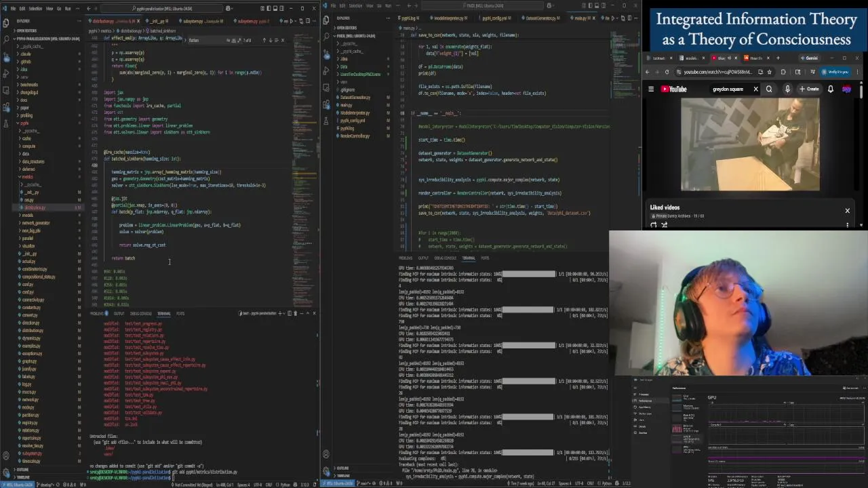Expand OPEN EDITORS section in left explorer
Image resolution: width=868 pixels, height=488 pixels.
pos(27,30)
